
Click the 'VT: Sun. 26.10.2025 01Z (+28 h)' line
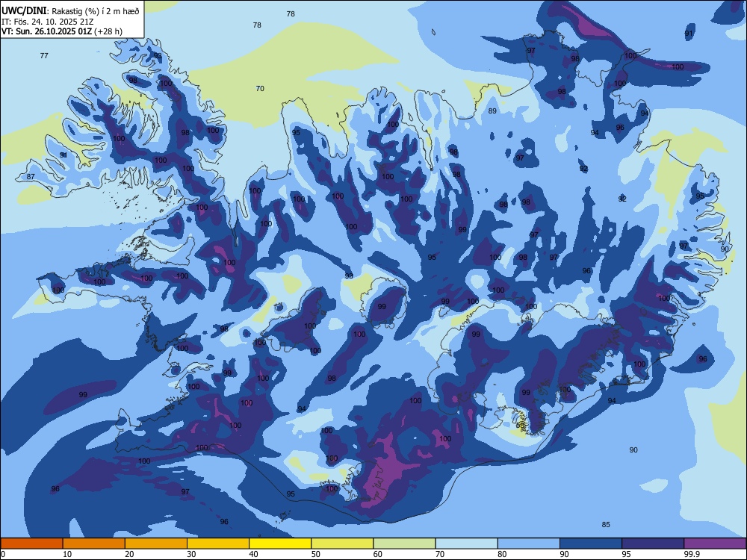click(x=62, y=31)
